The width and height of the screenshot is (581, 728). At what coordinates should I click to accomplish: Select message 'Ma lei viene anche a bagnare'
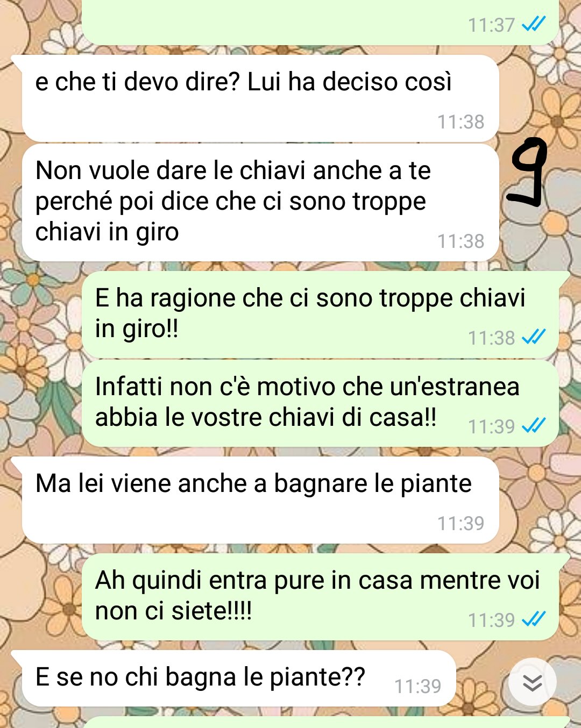(260, 500)
